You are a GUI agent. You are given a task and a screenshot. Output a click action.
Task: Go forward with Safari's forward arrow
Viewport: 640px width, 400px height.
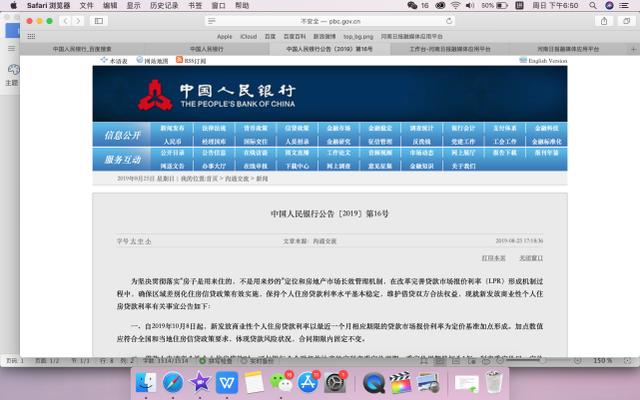coord(78,21)
